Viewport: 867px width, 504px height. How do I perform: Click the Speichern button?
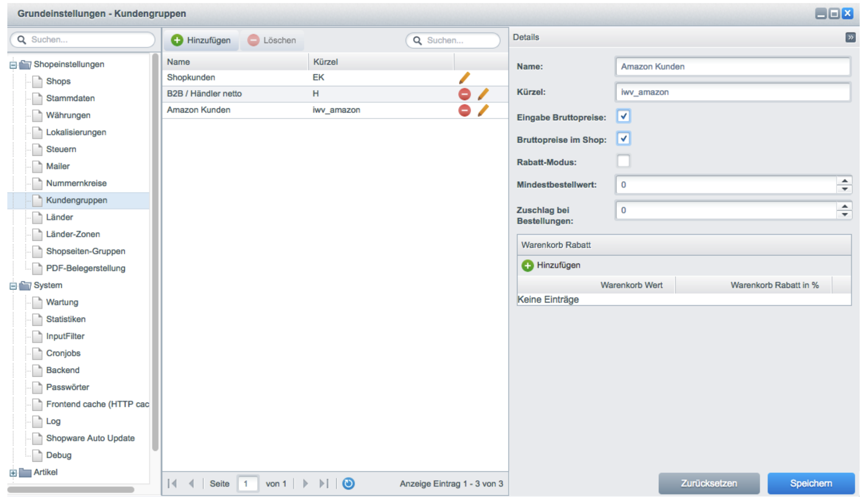810,483
